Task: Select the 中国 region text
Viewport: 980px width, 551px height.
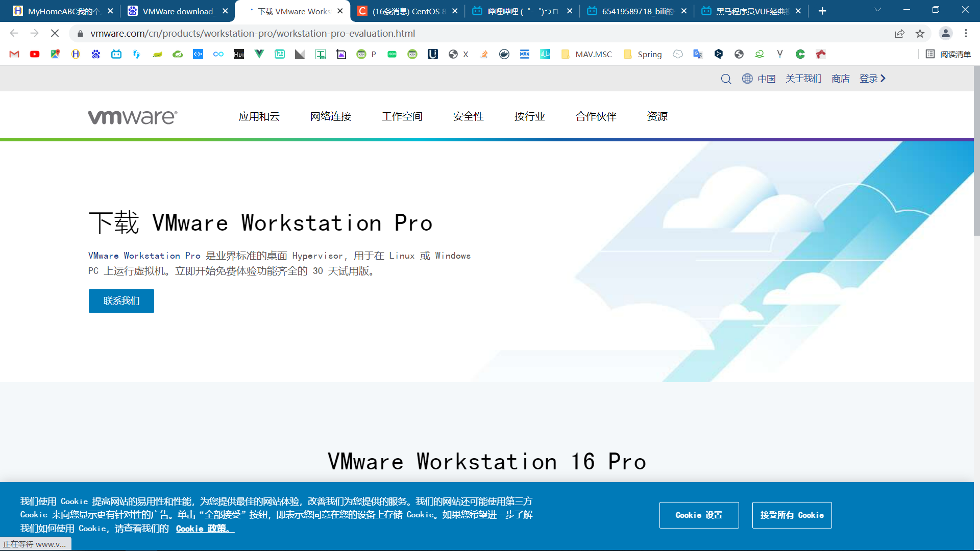Action: 766,79
